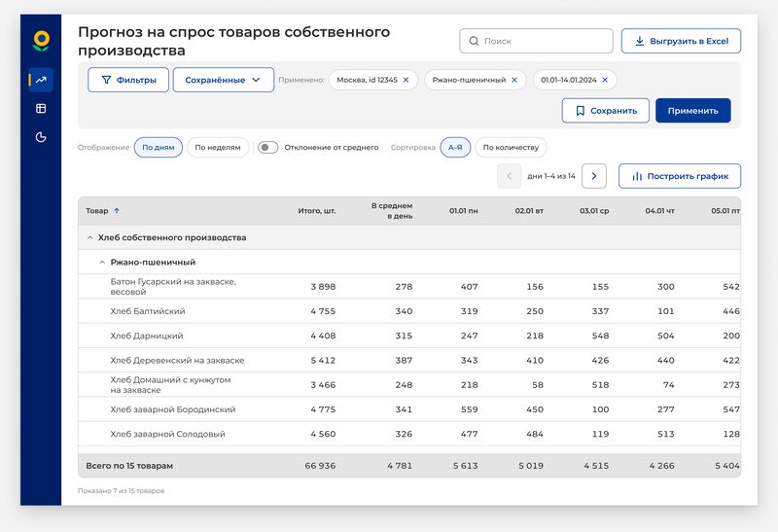Switch display to По дням
This screenshot has width=778, height=532.
[159, 148]
